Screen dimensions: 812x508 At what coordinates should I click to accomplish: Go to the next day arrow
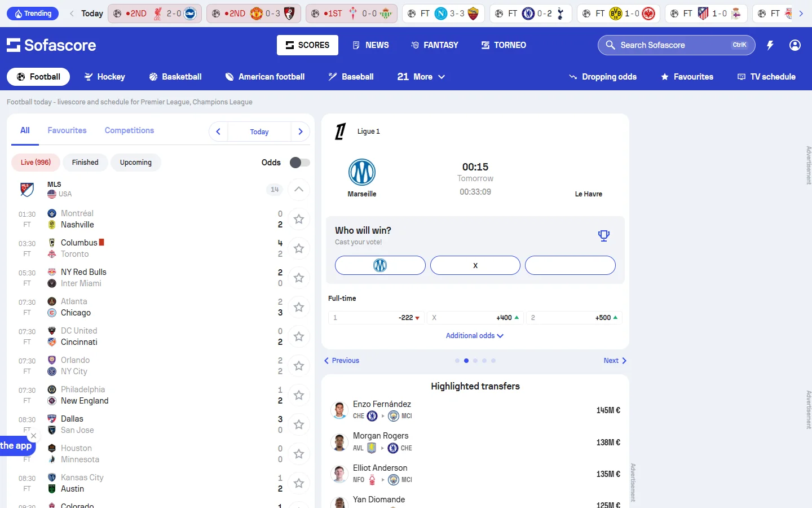[x=301, y=132]
